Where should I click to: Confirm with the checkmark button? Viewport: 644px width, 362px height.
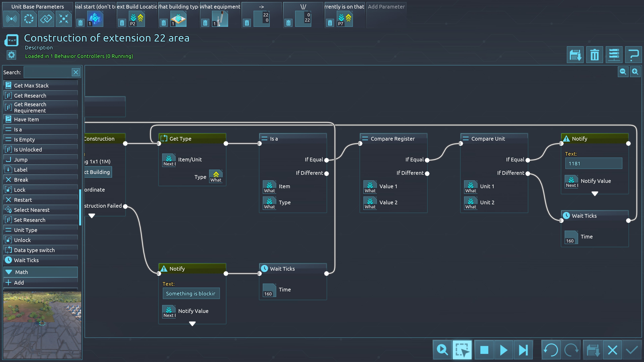632,350
